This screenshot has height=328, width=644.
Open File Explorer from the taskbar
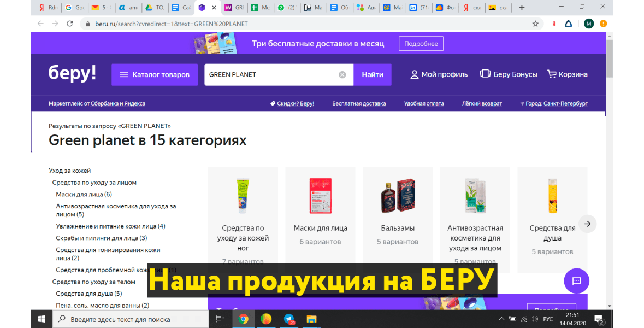click(x=312, y=319)
